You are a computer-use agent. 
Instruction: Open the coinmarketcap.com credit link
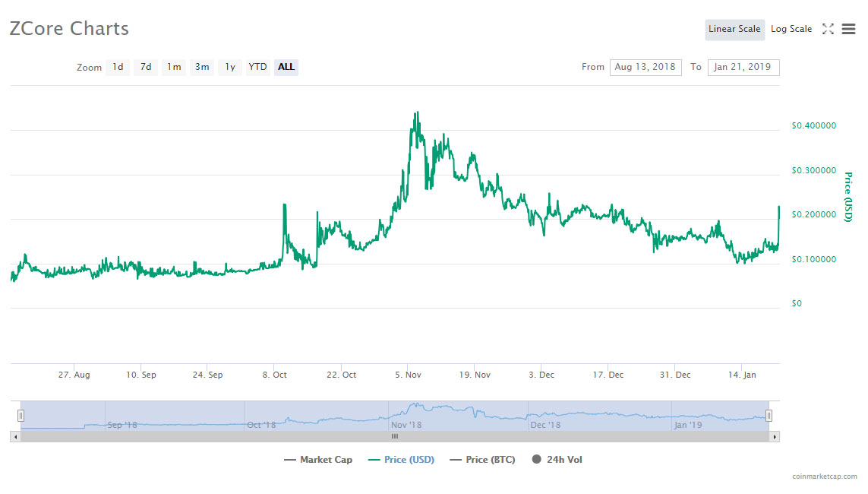click(824, 477)
